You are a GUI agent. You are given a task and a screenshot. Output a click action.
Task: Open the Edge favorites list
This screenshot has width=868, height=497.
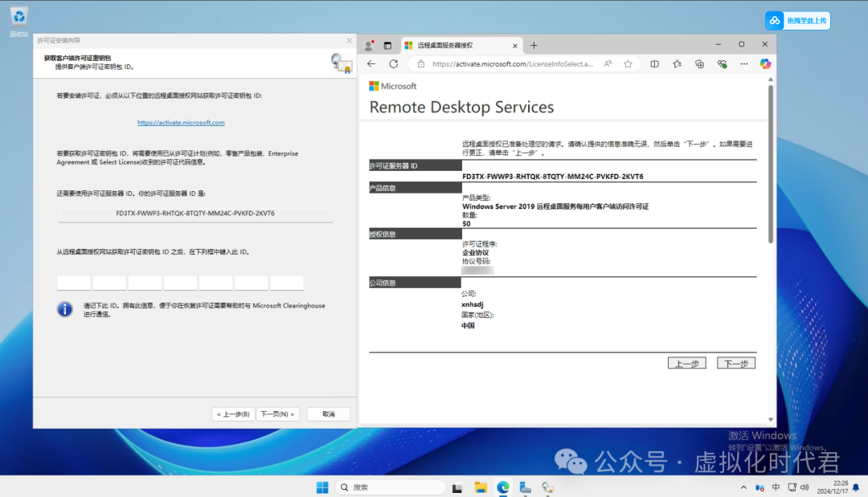677,64
